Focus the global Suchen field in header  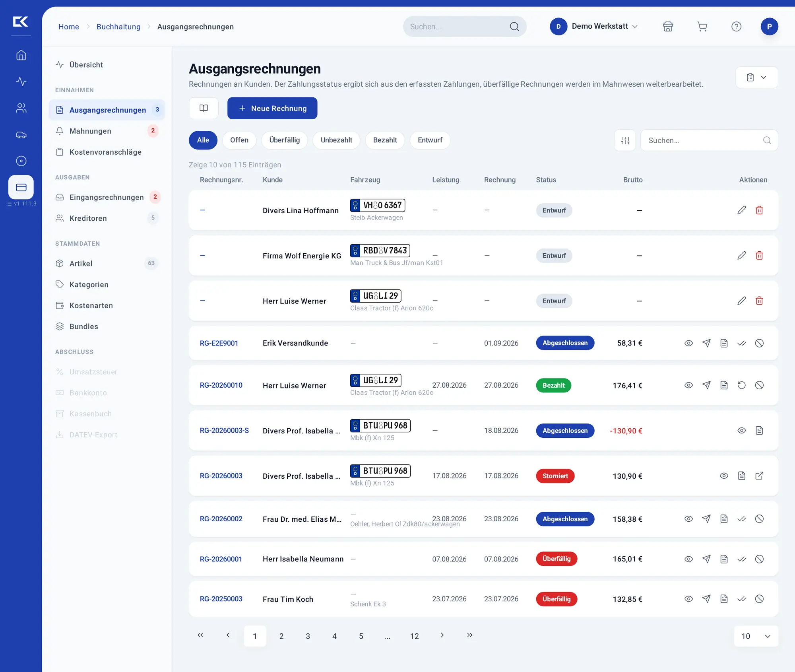pyautogui.click(x=464, y=27)
